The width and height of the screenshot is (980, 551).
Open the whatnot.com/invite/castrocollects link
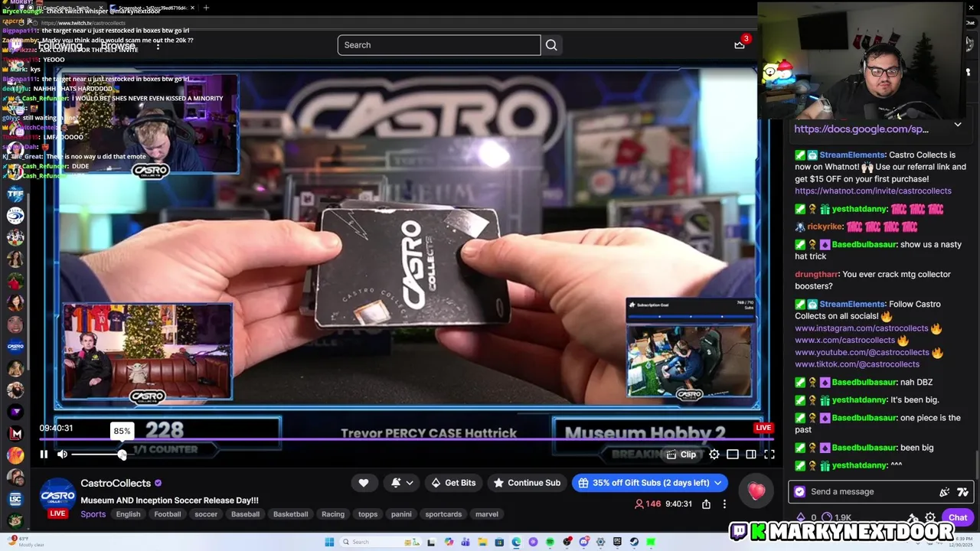873,191
